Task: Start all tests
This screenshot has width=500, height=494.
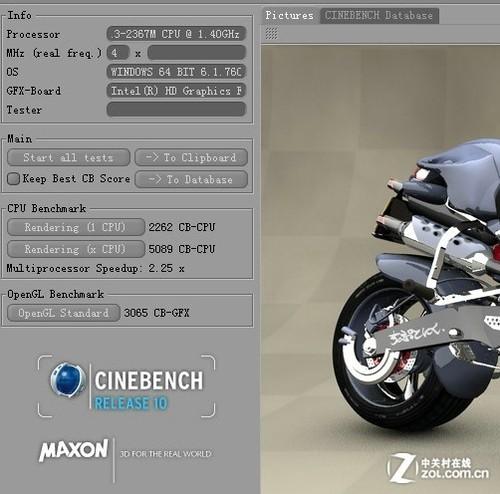Action: [x=68, y=157]
